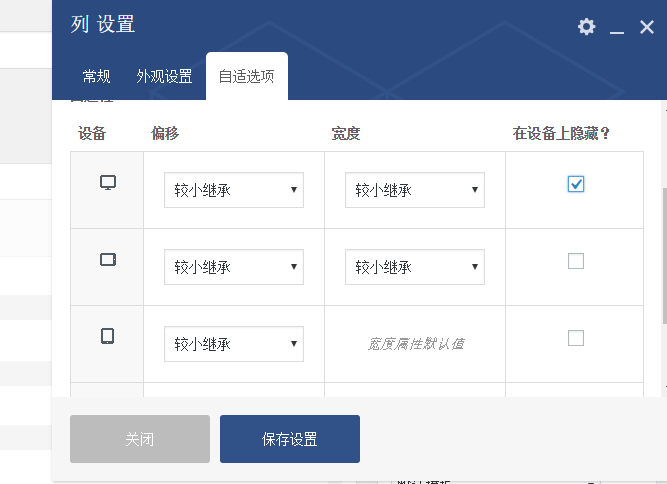Tick hide on device for portrait tablet

575,338
